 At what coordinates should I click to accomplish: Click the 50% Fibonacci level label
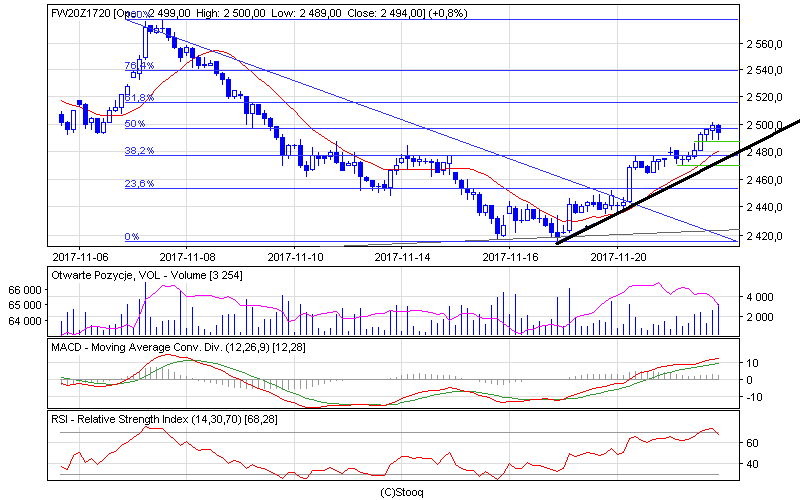(135, 123)
